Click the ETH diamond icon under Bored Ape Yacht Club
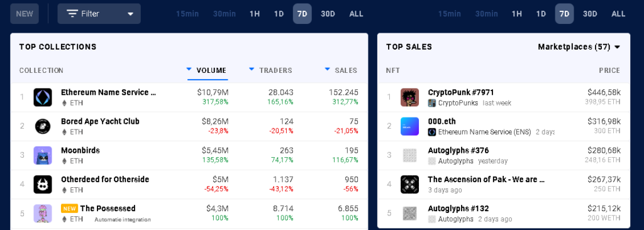Screen dimensions: 644x230 (x=64, y=132)
